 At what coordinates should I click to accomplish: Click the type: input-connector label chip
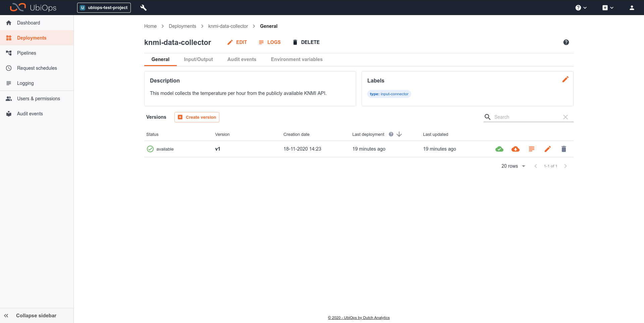click(389, 94)
